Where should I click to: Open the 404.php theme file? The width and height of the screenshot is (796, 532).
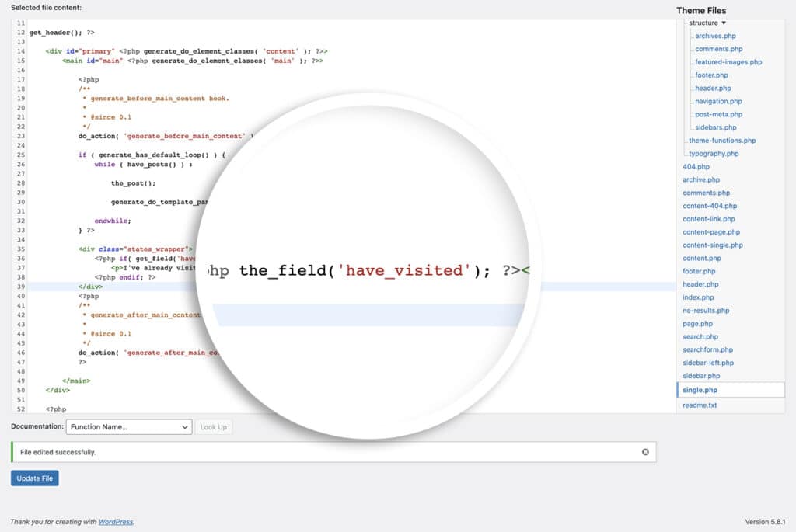pos(696,166)
